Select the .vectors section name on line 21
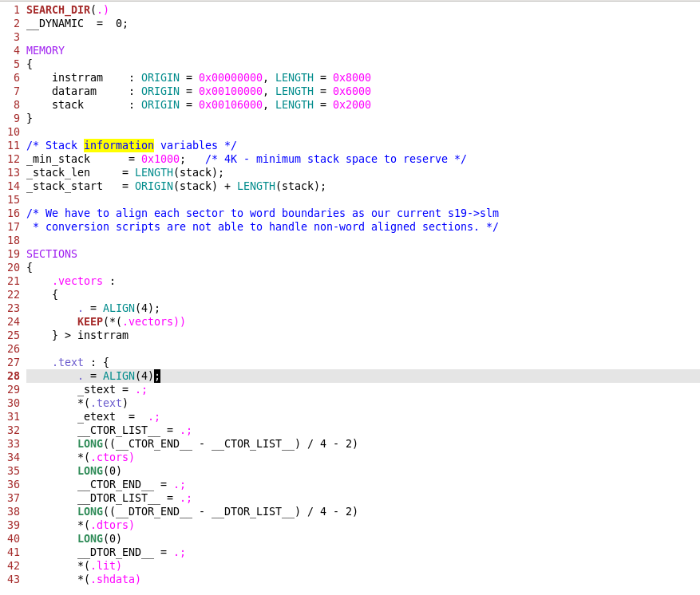This screenshot has height=595, width=700. (77, 281)
